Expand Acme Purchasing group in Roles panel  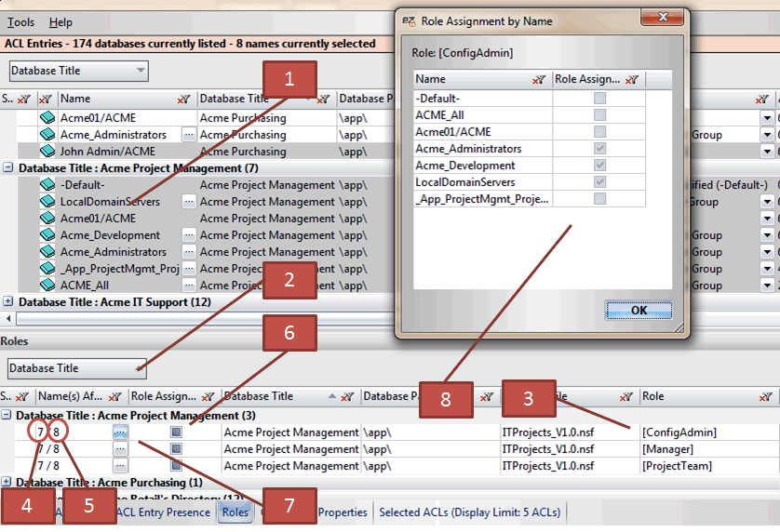[8, 483]
